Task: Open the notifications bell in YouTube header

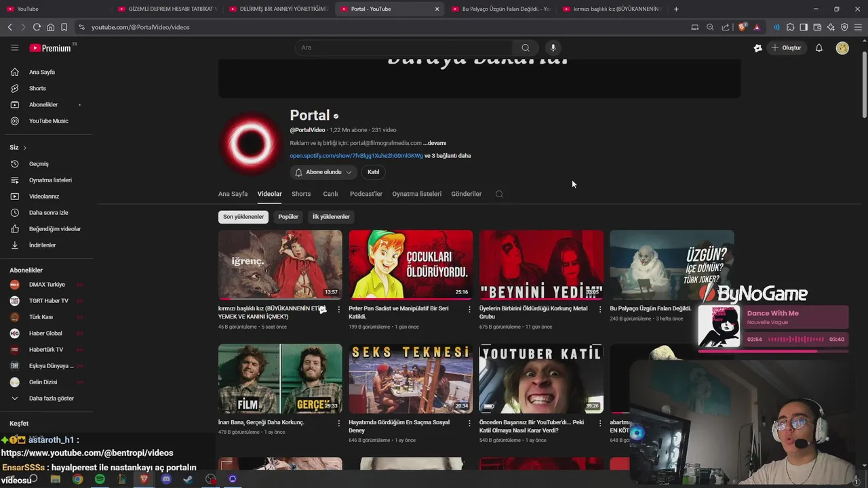Action: pyautogui.click(x=819, y=48)
